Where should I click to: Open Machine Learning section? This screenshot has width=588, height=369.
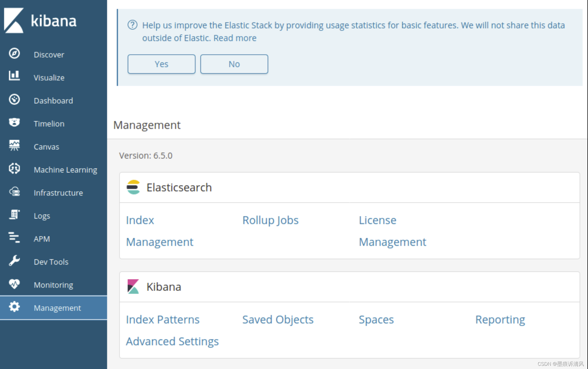pos(54,170)
